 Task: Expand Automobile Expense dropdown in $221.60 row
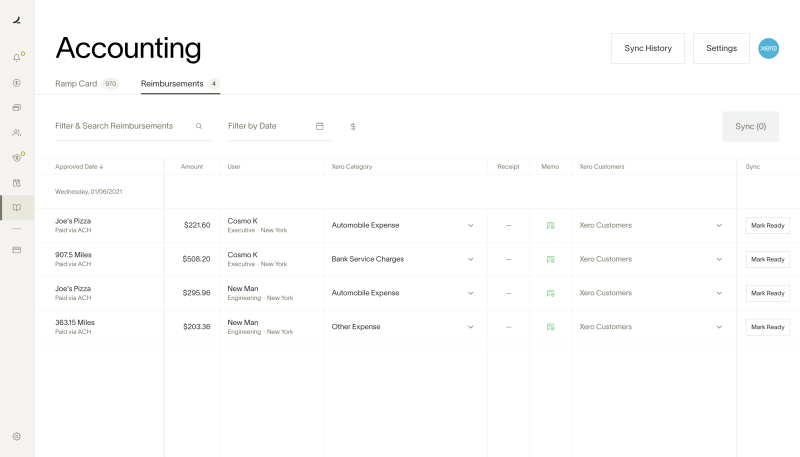click(470, 225)
